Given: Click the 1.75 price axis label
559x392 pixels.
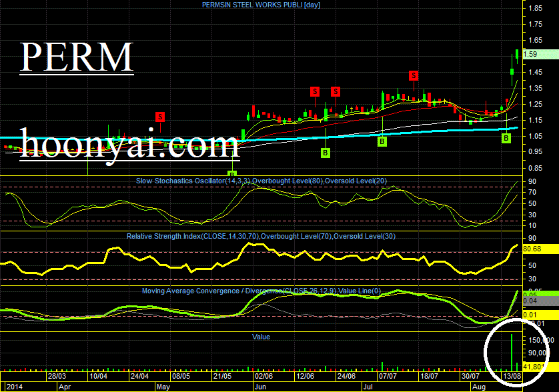Looking at the screenshot, I should (536, 24).
